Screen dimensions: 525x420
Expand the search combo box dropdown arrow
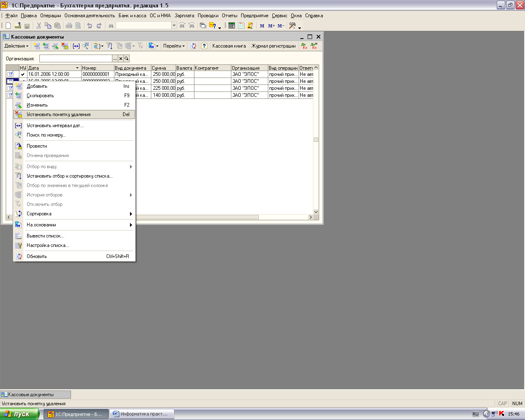[174, 25]
